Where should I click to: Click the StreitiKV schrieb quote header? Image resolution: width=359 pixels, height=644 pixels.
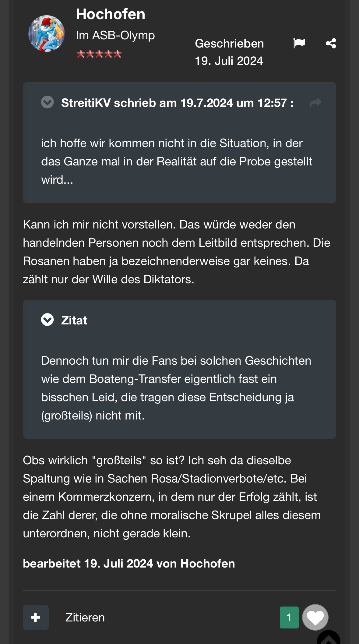pyautogui.click(x=178, y=103)
